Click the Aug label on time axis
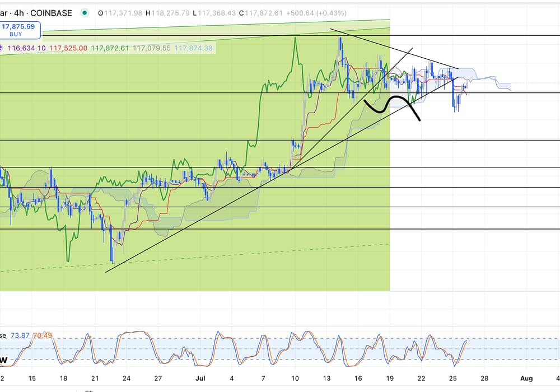 tap(526, 379)
